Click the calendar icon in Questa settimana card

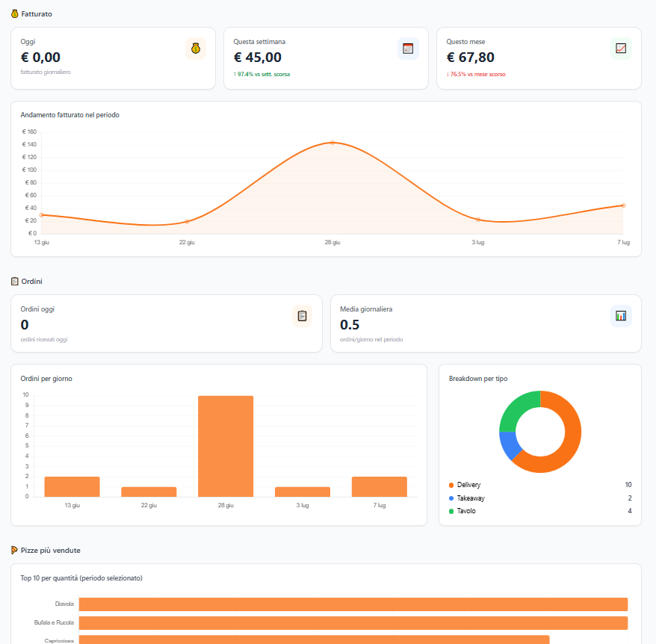point(408,49)
